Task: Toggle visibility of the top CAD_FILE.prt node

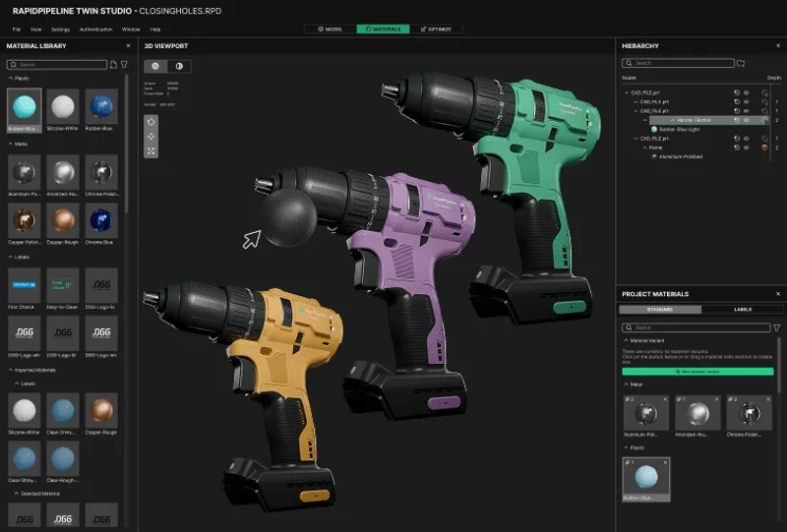Action: click(x=747, y=92)
